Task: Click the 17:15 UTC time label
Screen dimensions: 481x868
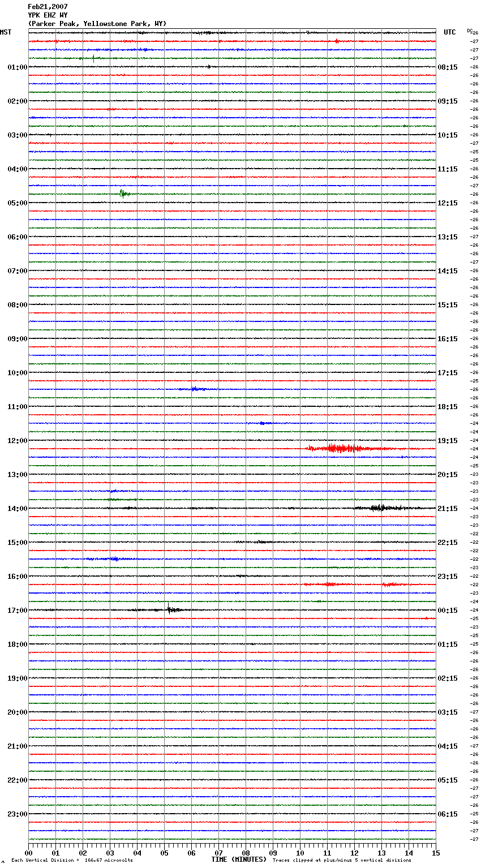Action: pos(448,373)
